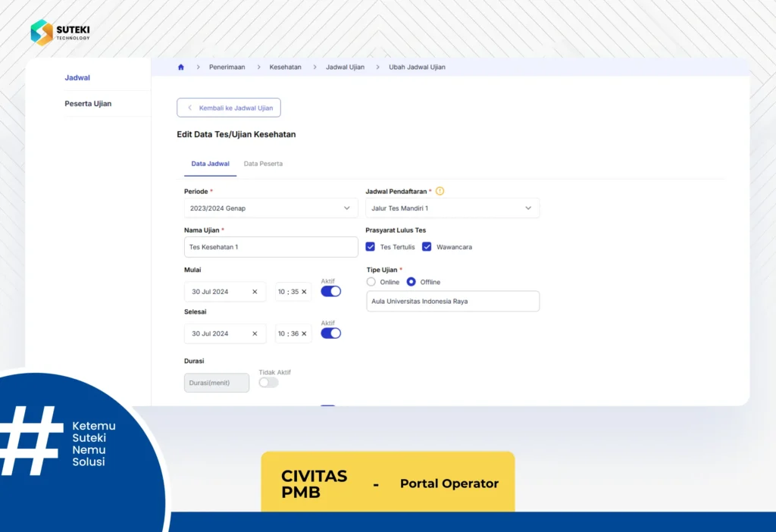The width and height of the screenshot is (776, 532).
Task: Open the Periode dropdown
Action: tap(271, 208)
